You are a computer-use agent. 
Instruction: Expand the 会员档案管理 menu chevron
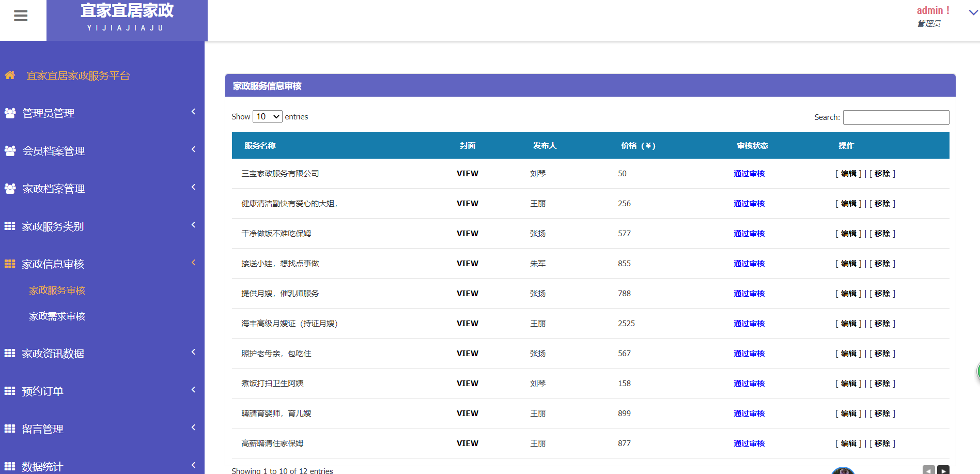[193, 149]
